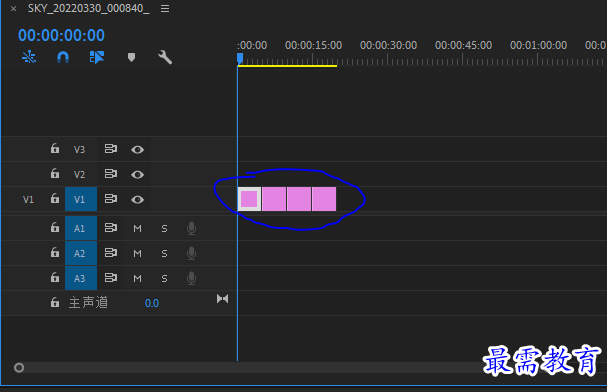Select the first pink clip on V1
Image resolution: width=607 pixels, height=392 pixels.
249,199
